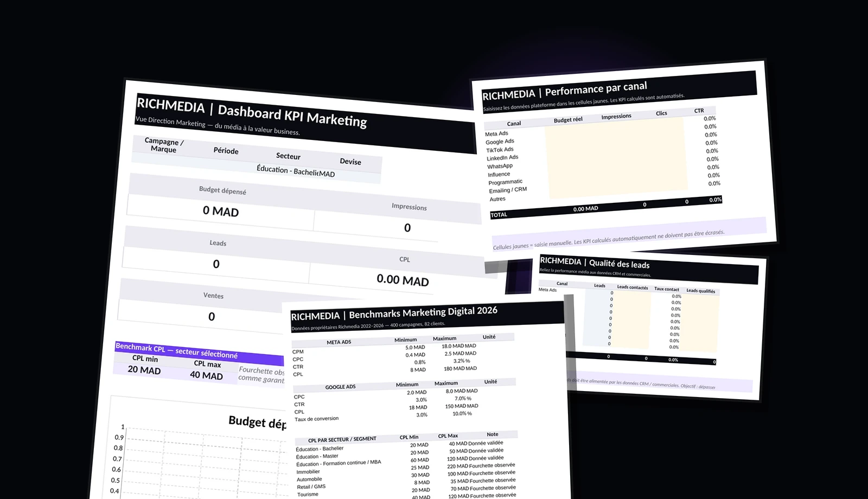Click the '0.00 MAD' total in Performance sheet

pos(585,209)
